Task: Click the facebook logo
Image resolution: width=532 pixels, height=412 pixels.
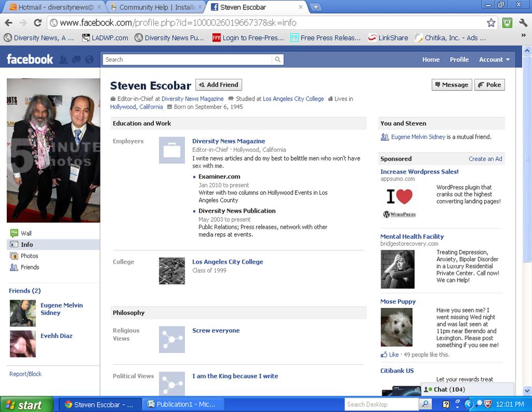Action: click(x=30, y=60)
